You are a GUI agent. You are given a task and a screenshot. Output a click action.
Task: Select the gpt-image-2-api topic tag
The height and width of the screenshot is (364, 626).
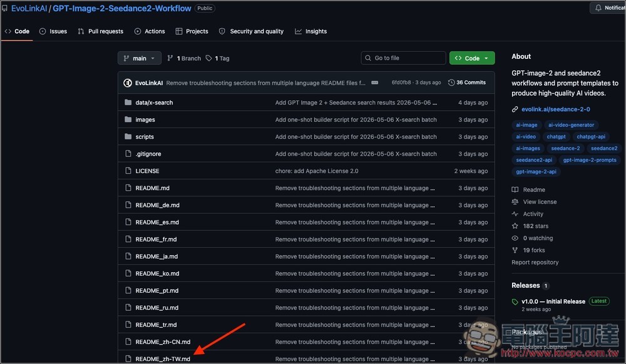536,172
